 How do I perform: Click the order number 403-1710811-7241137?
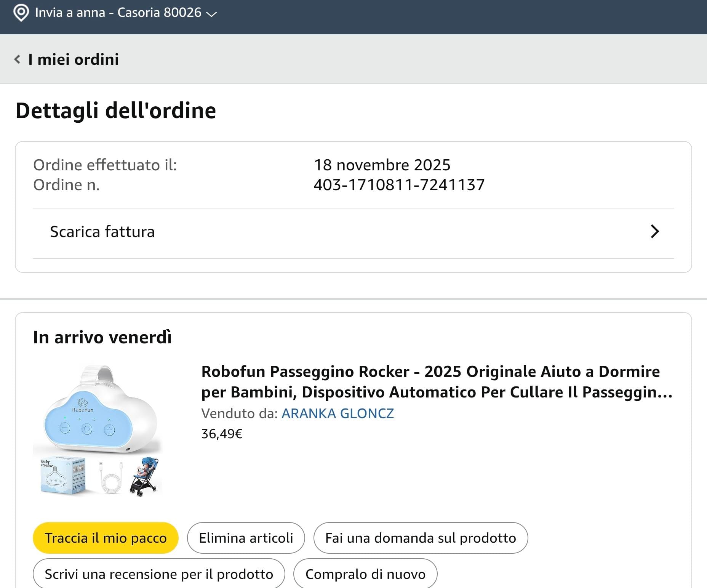click(399, 185)
